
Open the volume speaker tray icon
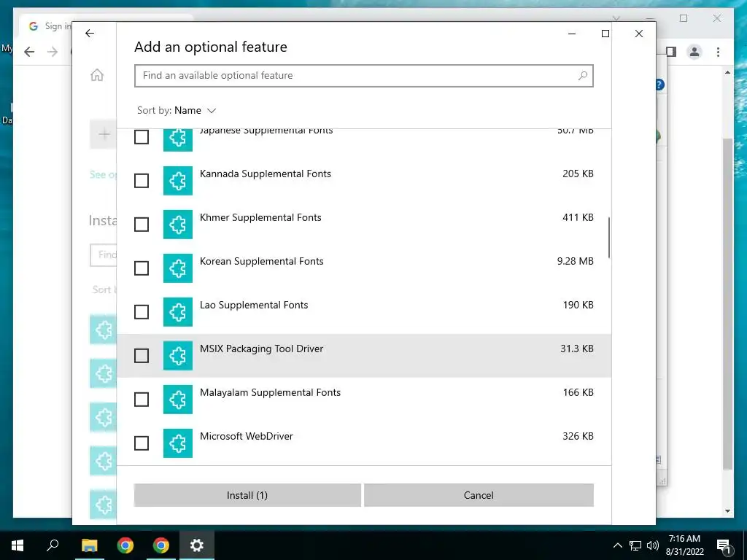point(653,545)
